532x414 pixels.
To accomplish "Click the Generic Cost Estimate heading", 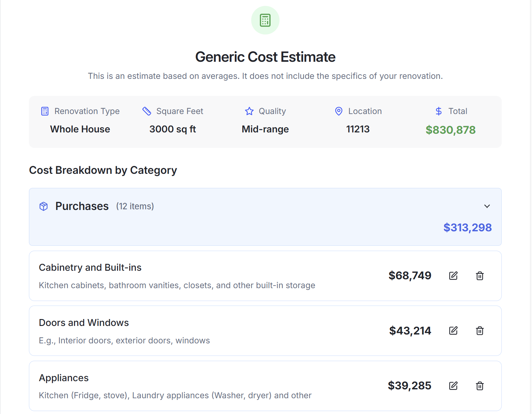I will pyautogui.click(x=265, y=57).
